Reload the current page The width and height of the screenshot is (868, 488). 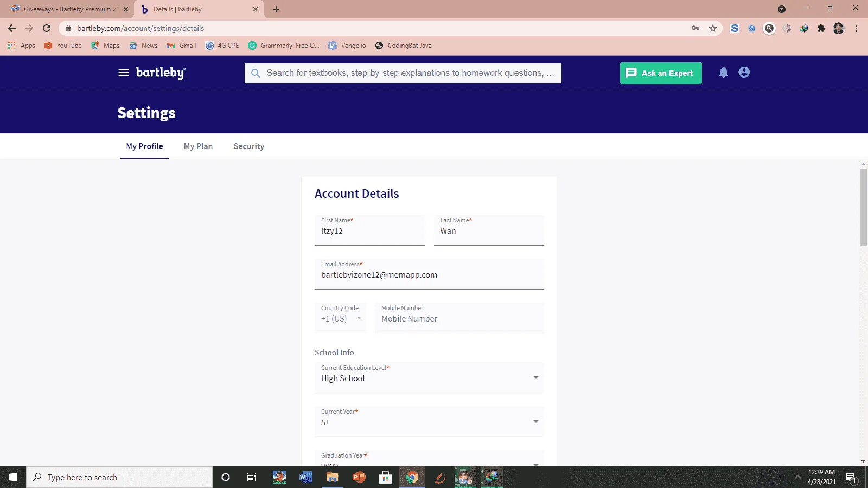[x=47, y=28]
